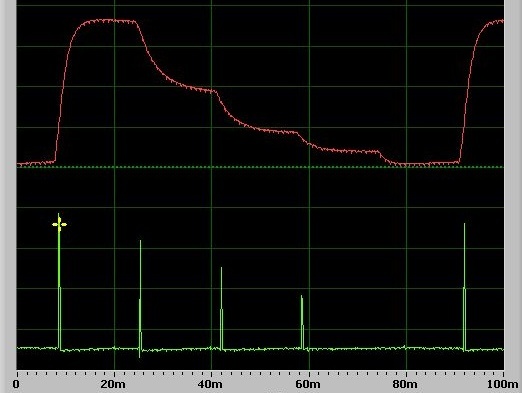The width and height of the screenshot is (522, 393).
Task: Click the yellow crosshair cursor marker
Action: 59,224
